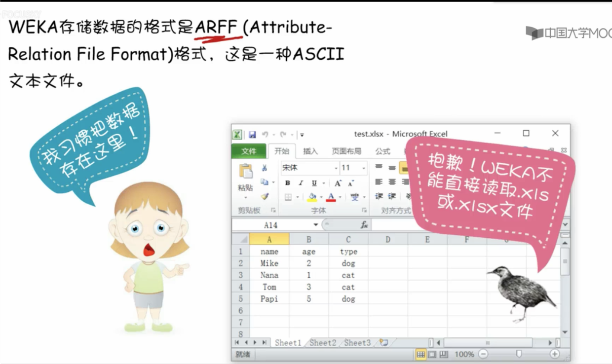Switch to the 开始 (Home) tab

pos(282,151)
